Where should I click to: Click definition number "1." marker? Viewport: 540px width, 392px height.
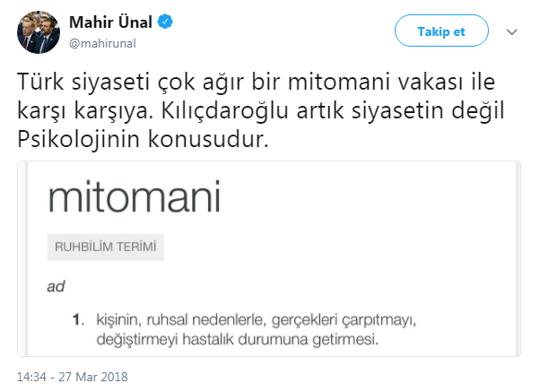coord(78,319)
